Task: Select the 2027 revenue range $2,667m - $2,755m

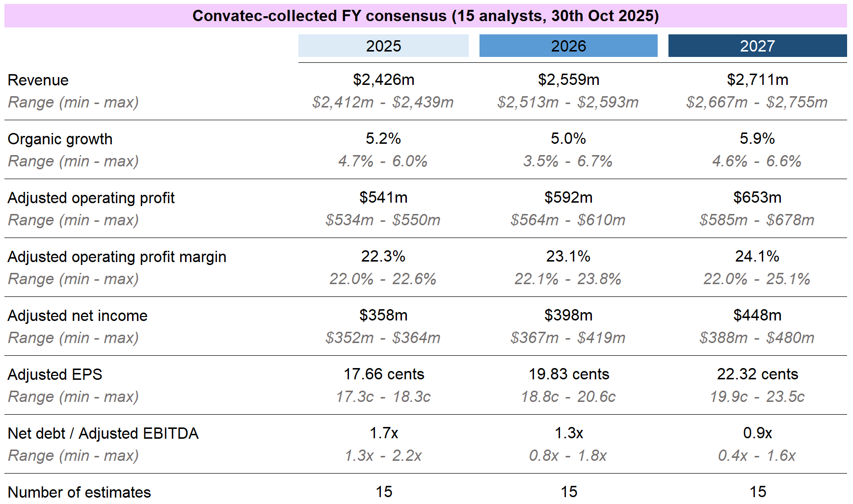Action: coord(757,102)
